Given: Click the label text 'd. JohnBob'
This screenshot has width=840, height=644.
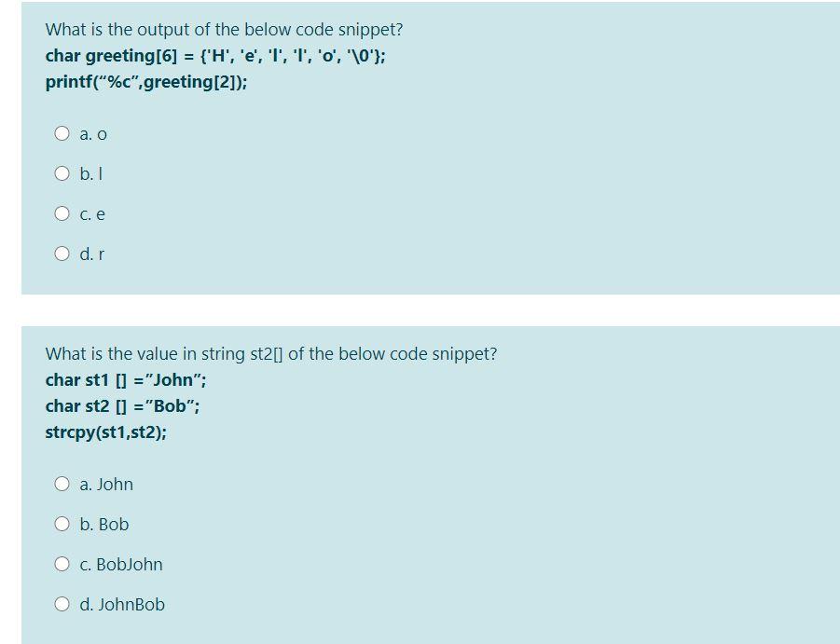Looking at the screenshot, I should point(122,604).
